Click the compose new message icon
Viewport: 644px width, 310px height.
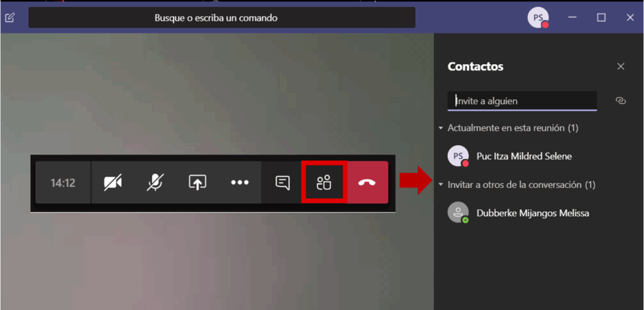coord(9,18)
